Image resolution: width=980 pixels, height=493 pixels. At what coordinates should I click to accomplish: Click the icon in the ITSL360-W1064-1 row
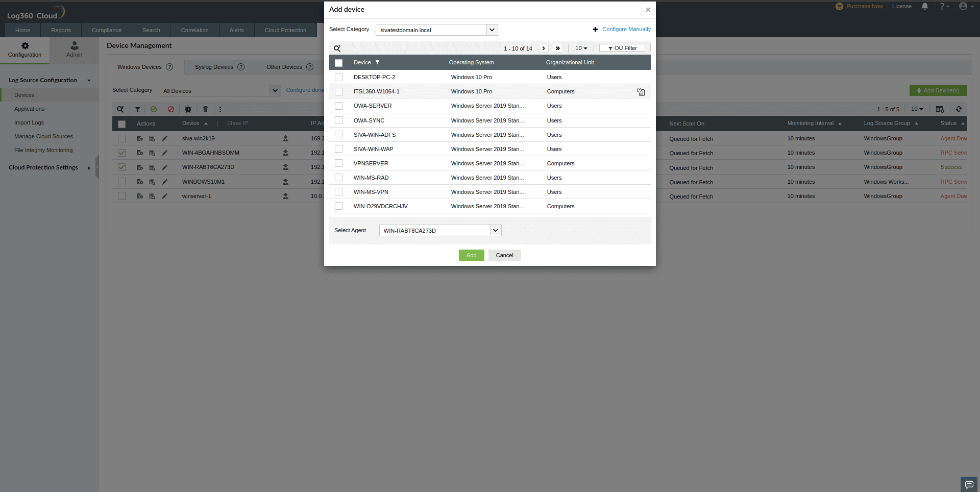[641, 92]
